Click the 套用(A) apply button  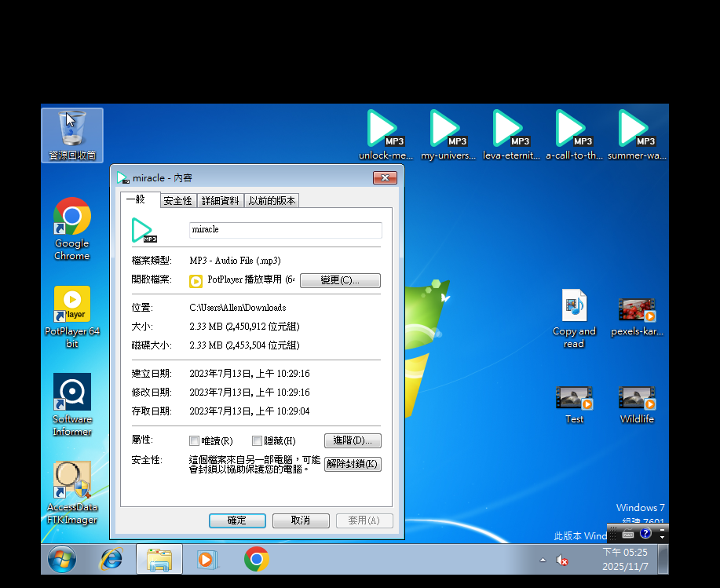pyautogui.click(x=364, y=520)
